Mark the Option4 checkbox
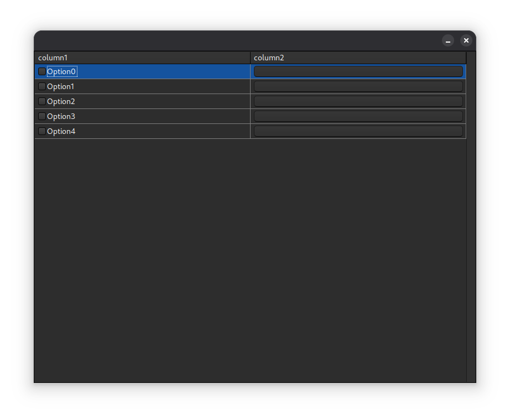 click(x=42, y=131)
